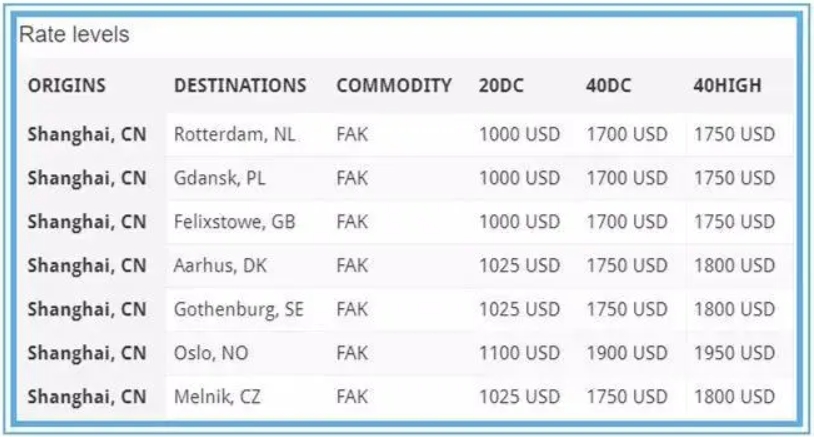Click the COMMODITY column header
The width and height of the screenshot is (814, 437).
(x=394, y=85)
